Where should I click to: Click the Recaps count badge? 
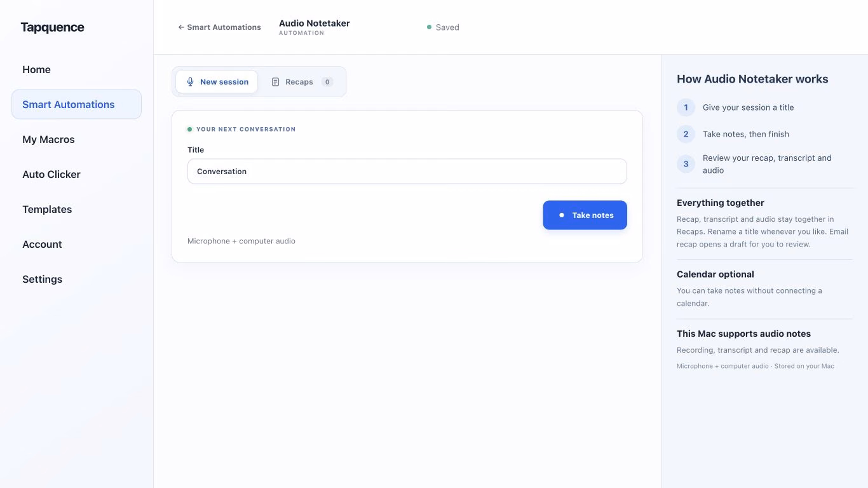[x=327, y=82]
